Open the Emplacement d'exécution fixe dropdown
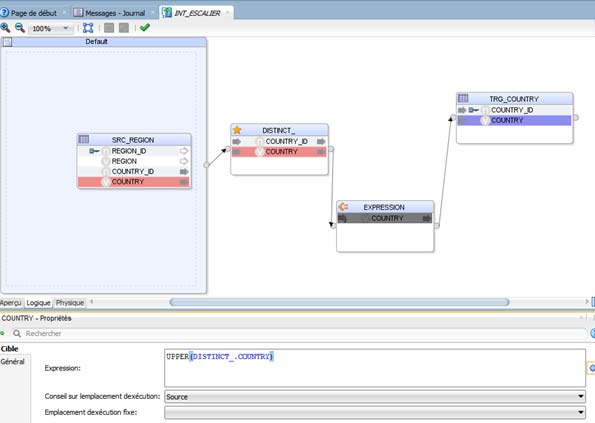The width and height of the screenshot is (595, 423). pos(375,412)
